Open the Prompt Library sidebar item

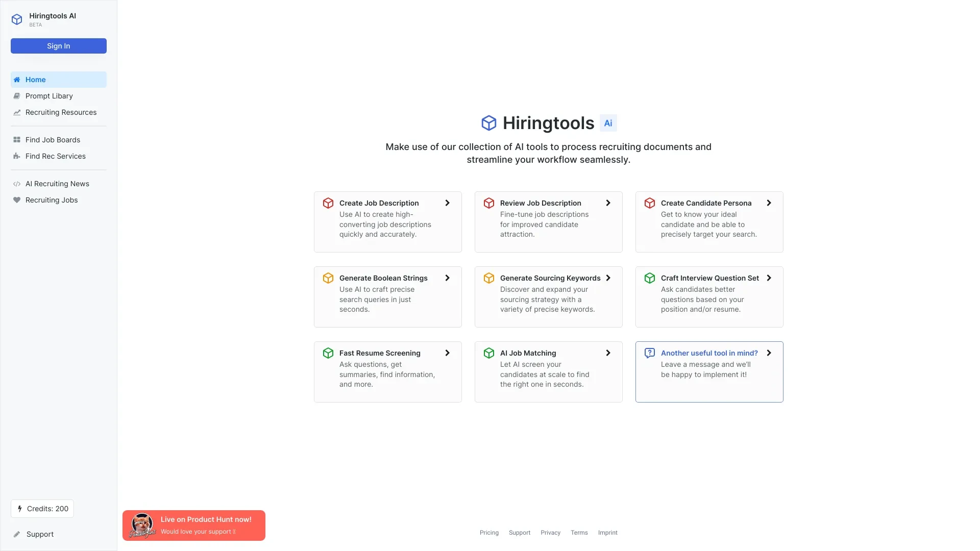tap(48, 95)
